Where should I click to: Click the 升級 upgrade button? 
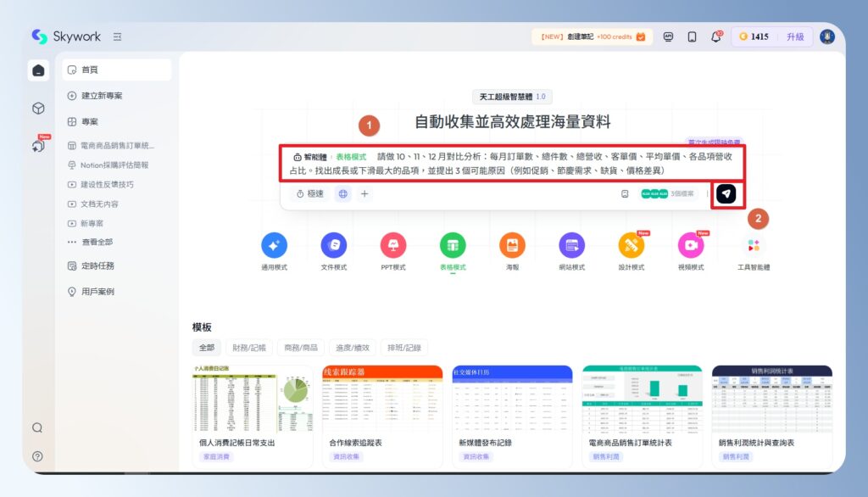(794, 36)
